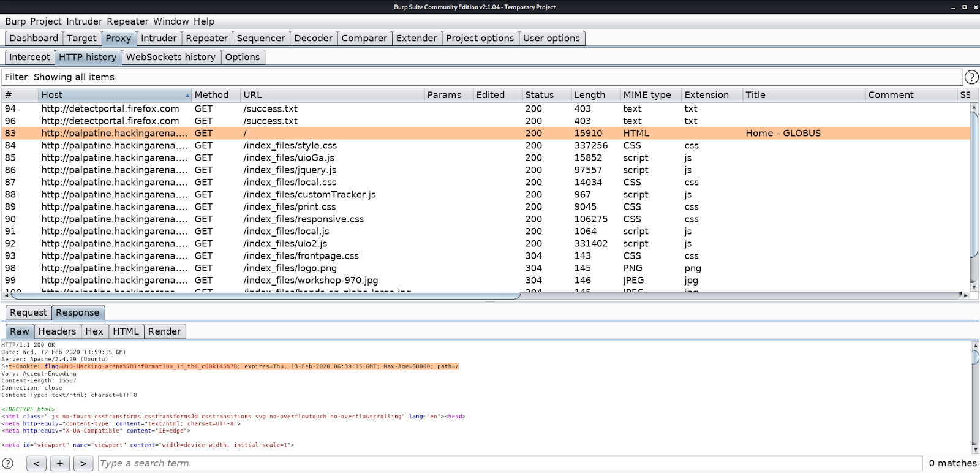
Task: Select request 93 for frontpage.css
Action: click(486, 255)
